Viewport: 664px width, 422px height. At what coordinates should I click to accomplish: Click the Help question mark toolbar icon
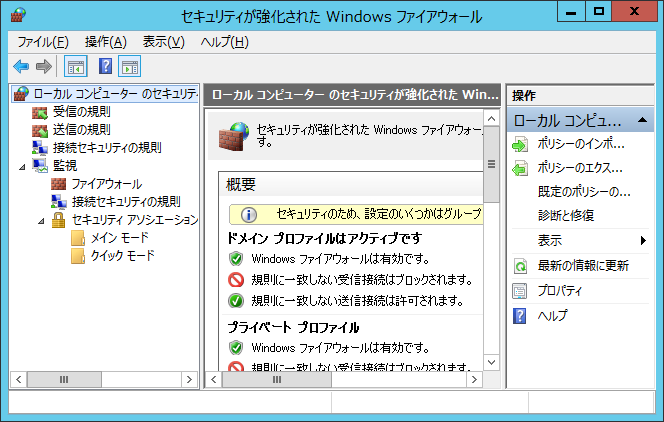coord(105,66)
